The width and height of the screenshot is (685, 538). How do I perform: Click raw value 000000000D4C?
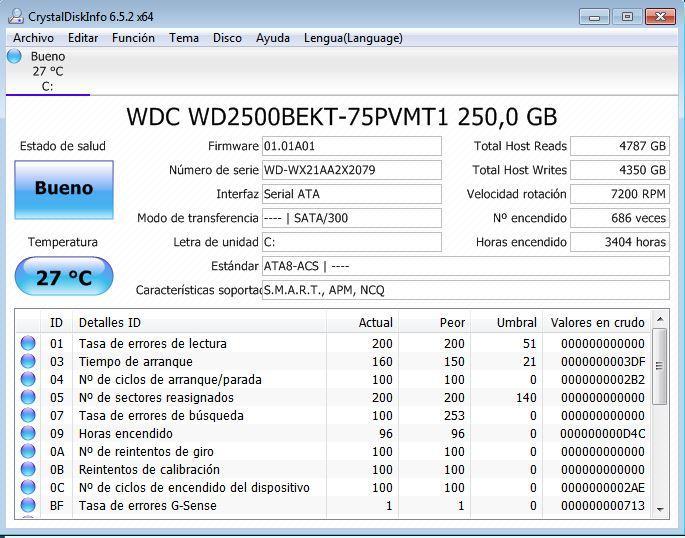pyautogui.click(x=603, y=433)
